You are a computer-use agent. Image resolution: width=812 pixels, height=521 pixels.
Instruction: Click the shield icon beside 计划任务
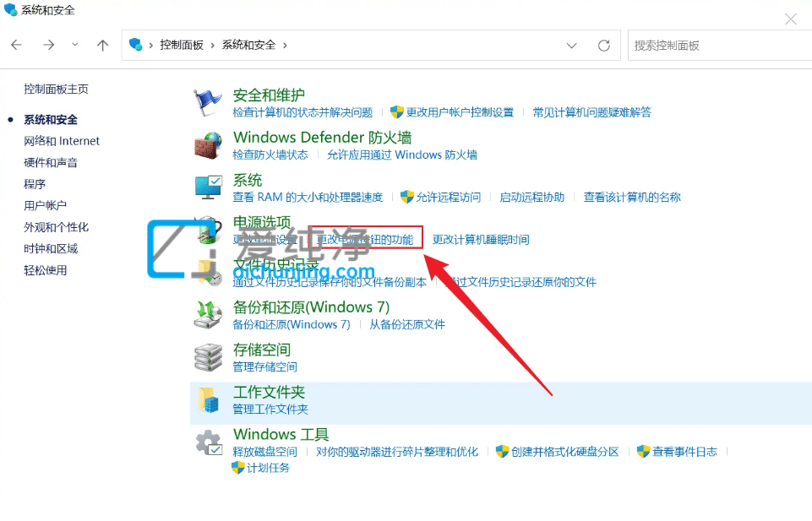(x=237, y=468)
